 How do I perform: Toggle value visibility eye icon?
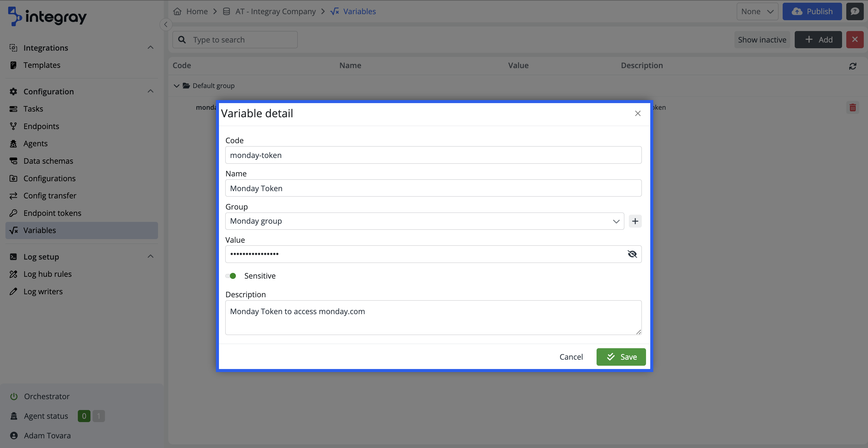click(x=632, y=254)
